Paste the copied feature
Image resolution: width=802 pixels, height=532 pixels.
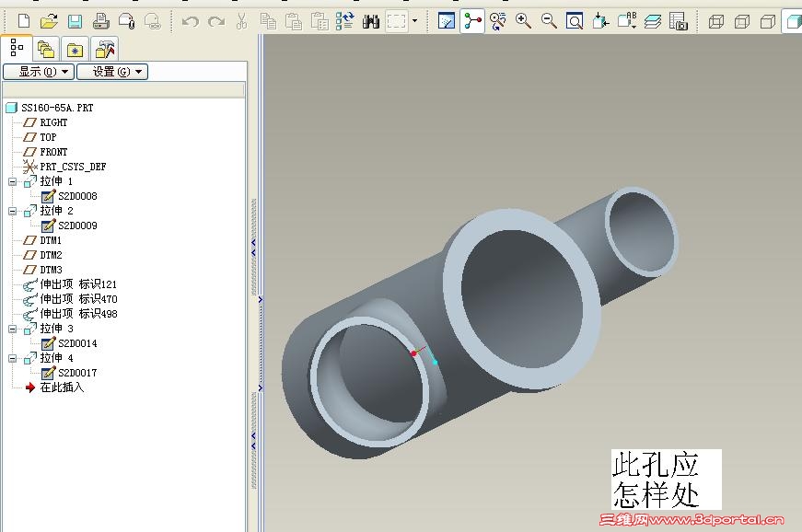click(x=294, y=21)
